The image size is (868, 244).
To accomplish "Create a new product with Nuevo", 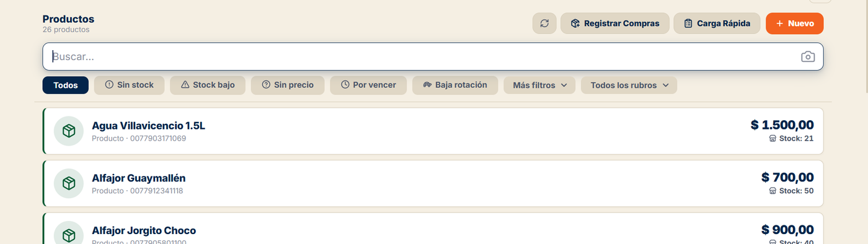I will (795, 24).
